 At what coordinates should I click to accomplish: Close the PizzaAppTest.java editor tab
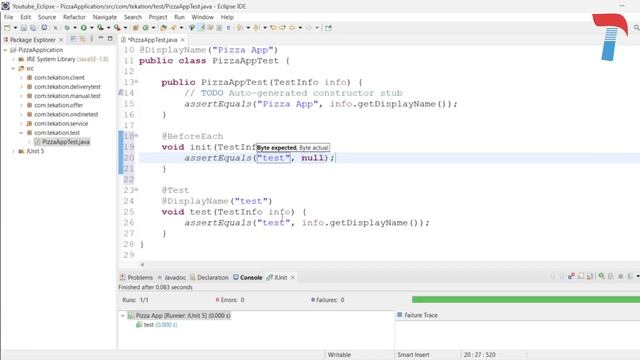(x=183, y=40)
